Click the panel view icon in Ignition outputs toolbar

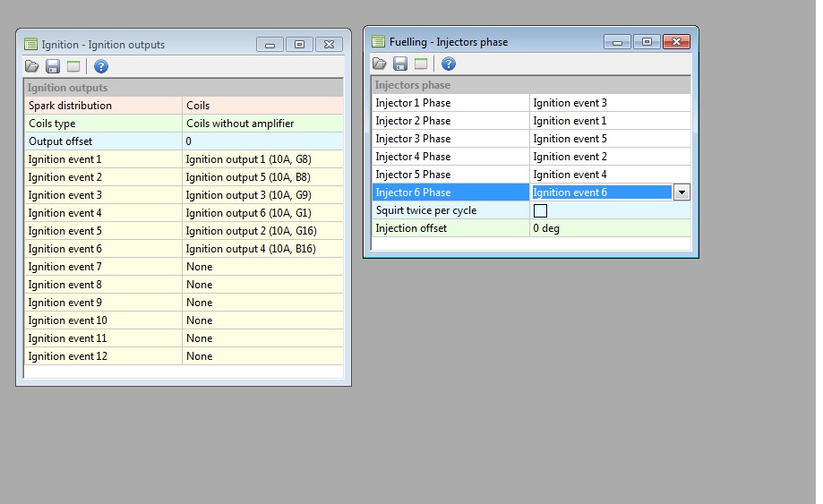coord(73,66)
